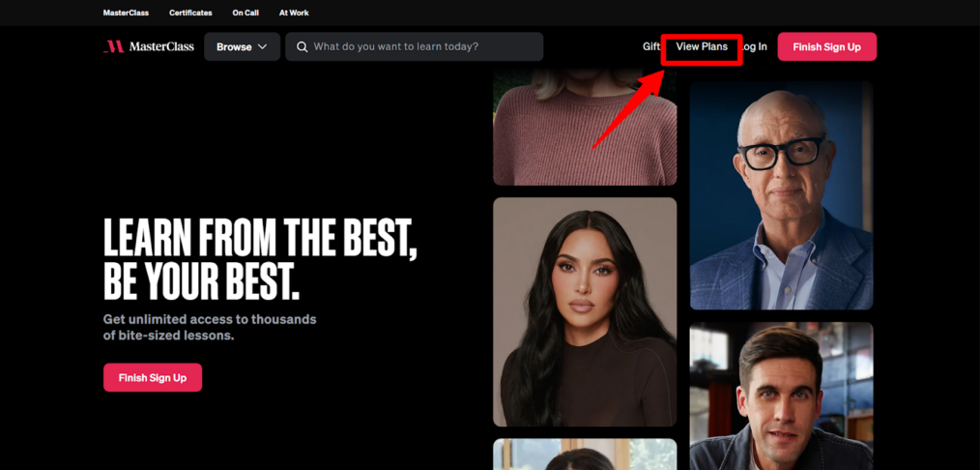Click the View Plans link
The image size is (980, 470).
pos(702,46)
